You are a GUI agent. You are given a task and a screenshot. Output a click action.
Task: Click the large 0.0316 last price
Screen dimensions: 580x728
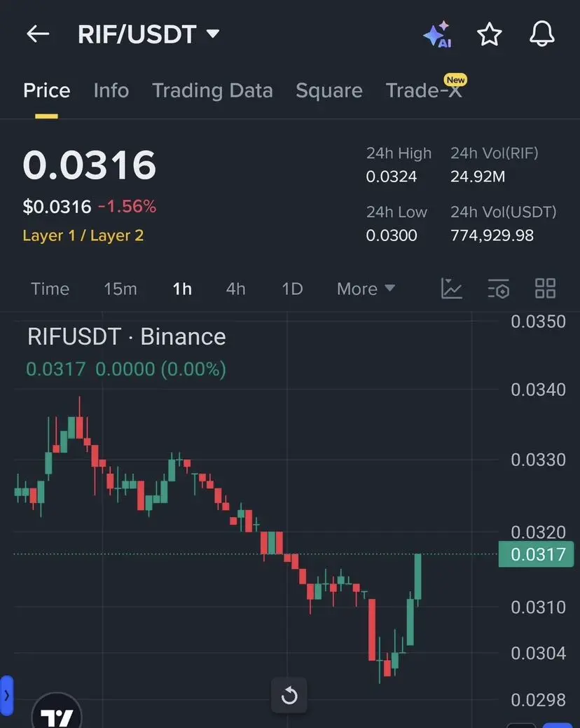pyautogui.click(x=90, y=165)
